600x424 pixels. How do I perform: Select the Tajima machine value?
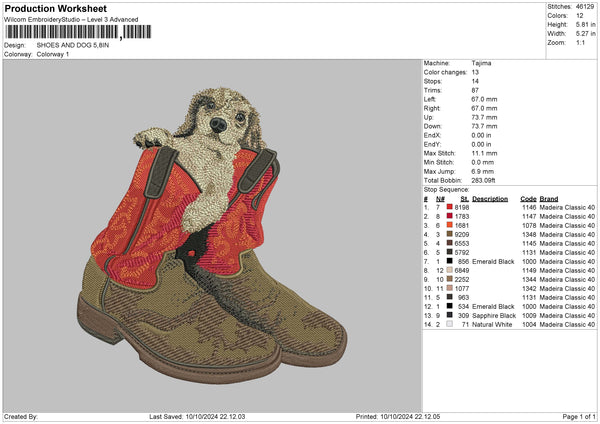click(x=481, y=63)
